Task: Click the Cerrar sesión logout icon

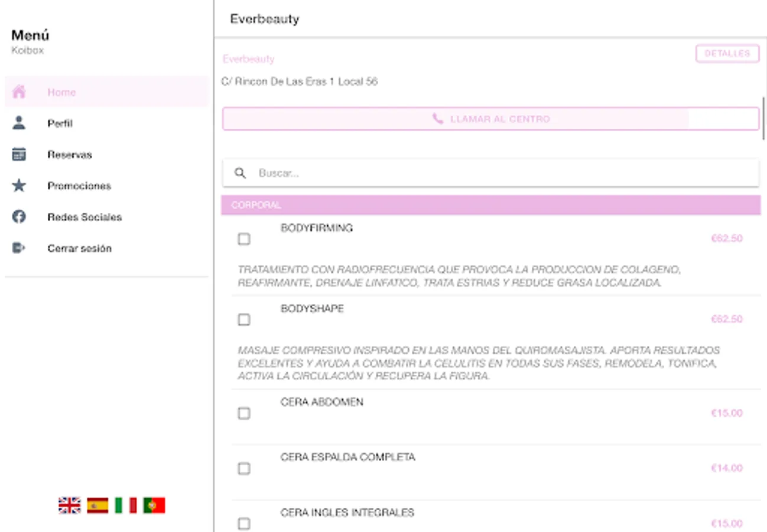Action: (19, 248)
